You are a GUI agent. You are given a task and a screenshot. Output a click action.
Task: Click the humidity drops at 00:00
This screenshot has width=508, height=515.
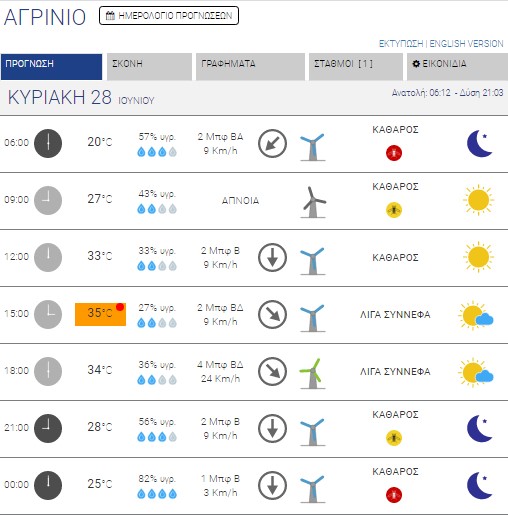[x=157, y=494]
